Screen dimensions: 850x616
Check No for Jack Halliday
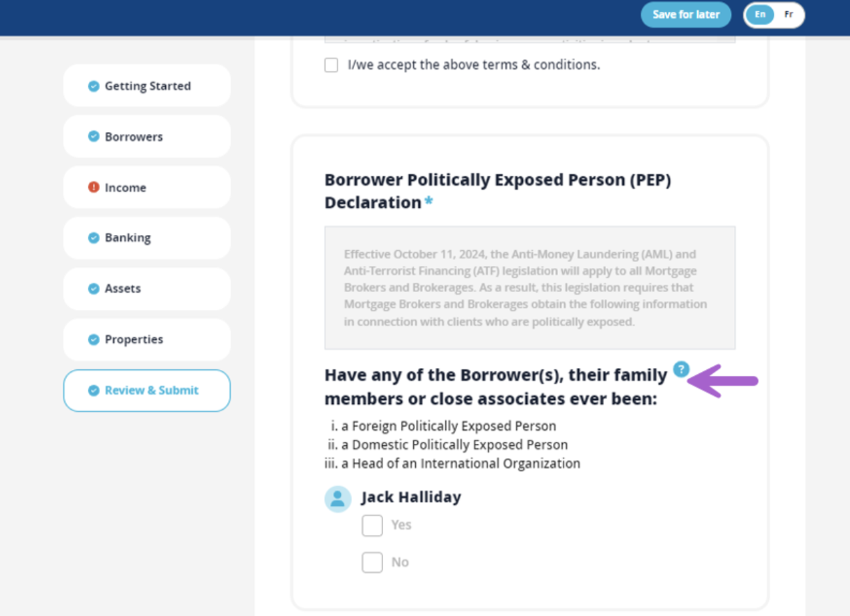(x=372, y=562)
